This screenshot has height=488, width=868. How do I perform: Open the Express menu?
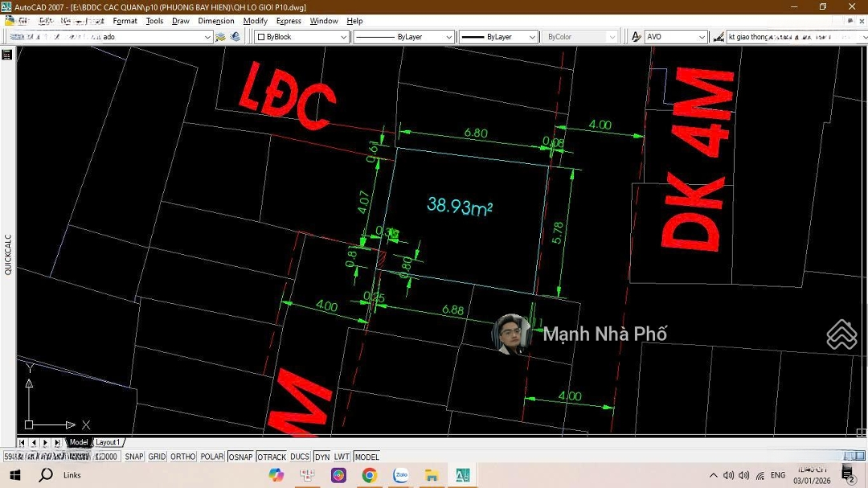click(289, 21)
